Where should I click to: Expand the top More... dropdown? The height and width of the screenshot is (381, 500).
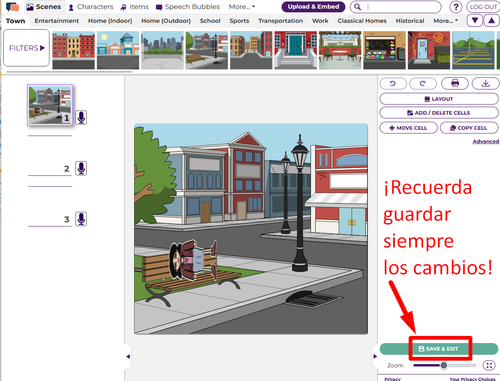(x=242, y=7)
